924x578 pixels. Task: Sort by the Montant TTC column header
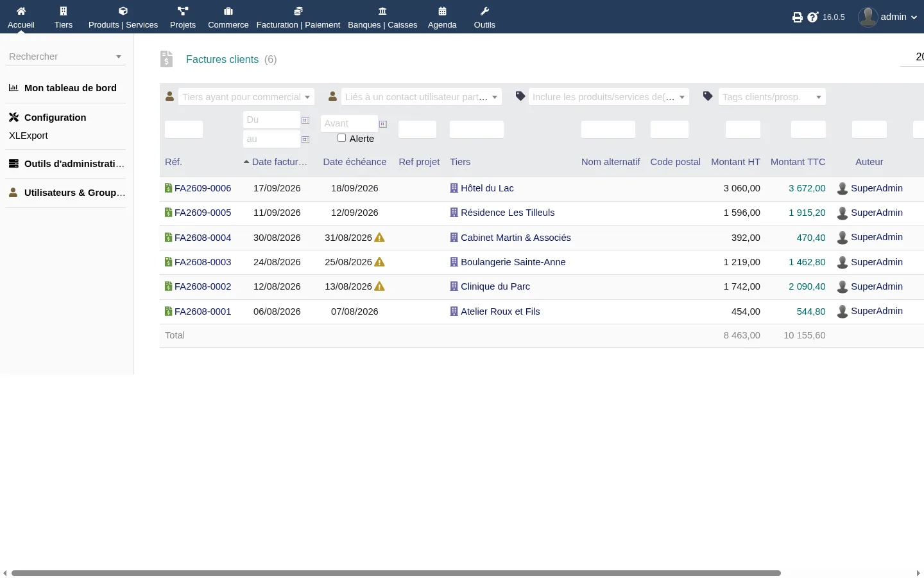798,162
